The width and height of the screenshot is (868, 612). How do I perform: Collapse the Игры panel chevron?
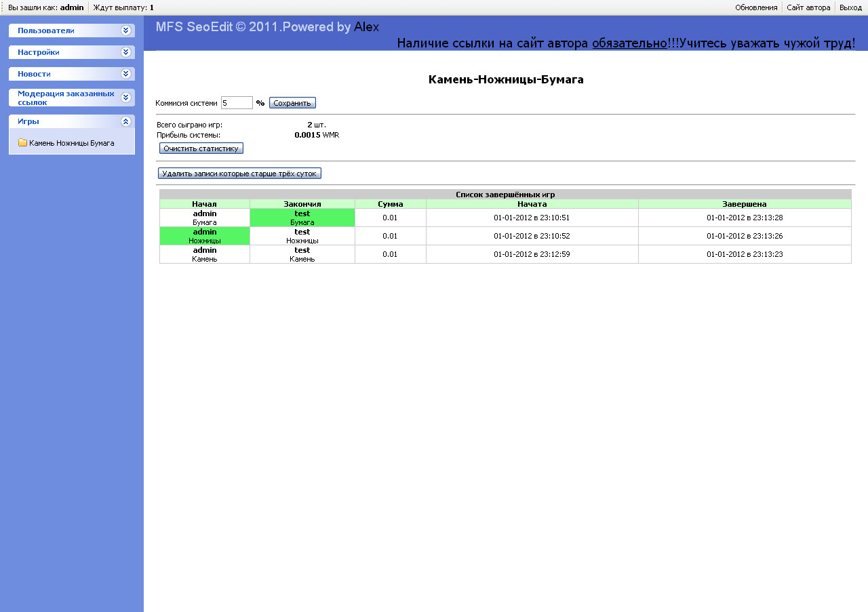[x=125, y=121]
